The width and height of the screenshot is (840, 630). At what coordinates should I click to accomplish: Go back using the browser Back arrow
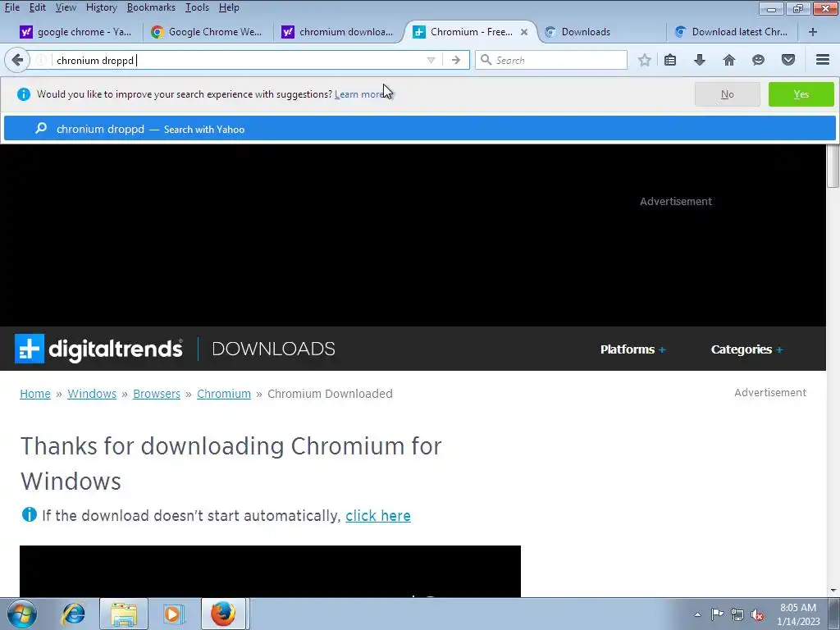click(x=17, y=60)
